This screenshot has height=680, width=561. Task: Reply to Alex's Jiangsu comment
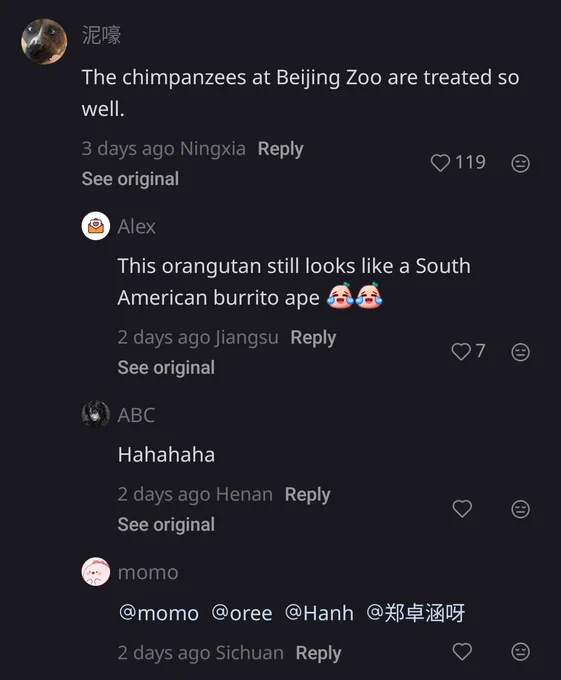click(313, 337)
